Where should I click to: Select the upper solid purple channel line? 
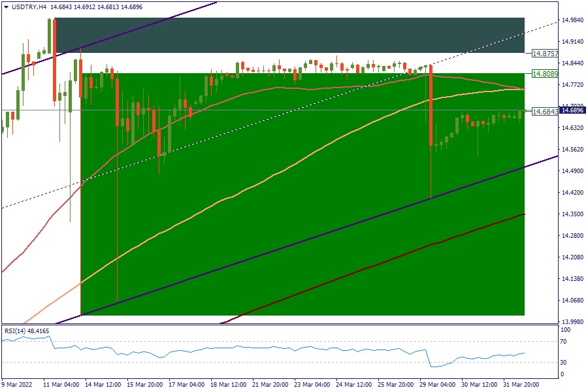[x=131, y=31]
